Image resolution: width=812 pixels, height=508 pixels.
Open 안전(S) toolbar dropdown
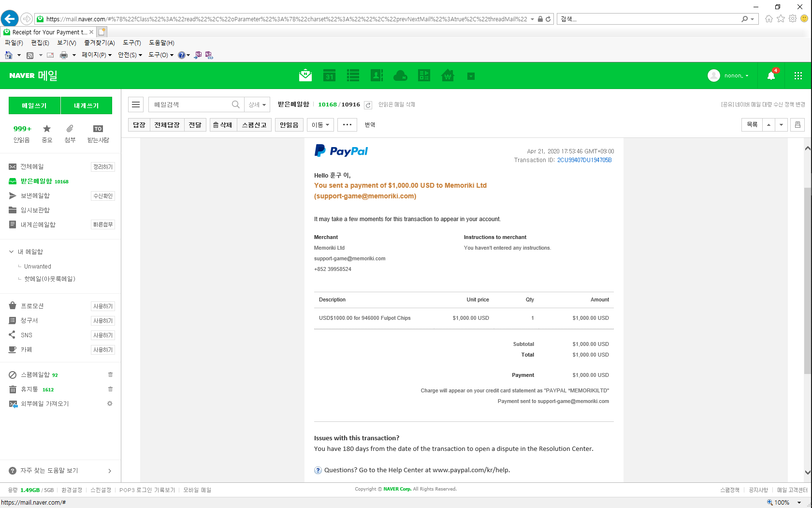tap(130, 55)
